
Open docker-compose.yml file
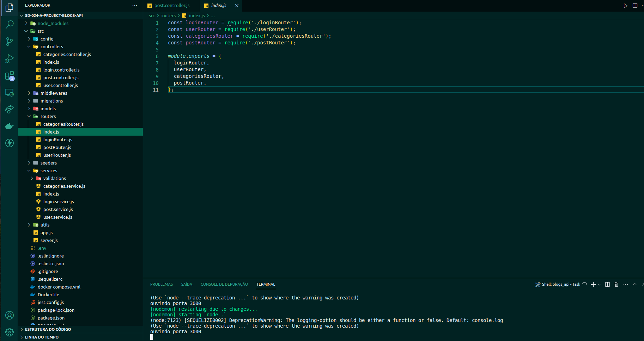[x=80, y=287]
